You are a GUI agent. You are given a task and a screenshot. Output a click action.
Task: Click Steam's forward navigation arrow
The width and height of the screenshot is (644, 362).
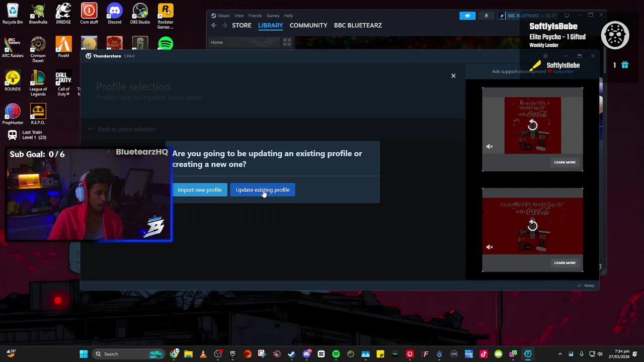(x=224, y=25)
